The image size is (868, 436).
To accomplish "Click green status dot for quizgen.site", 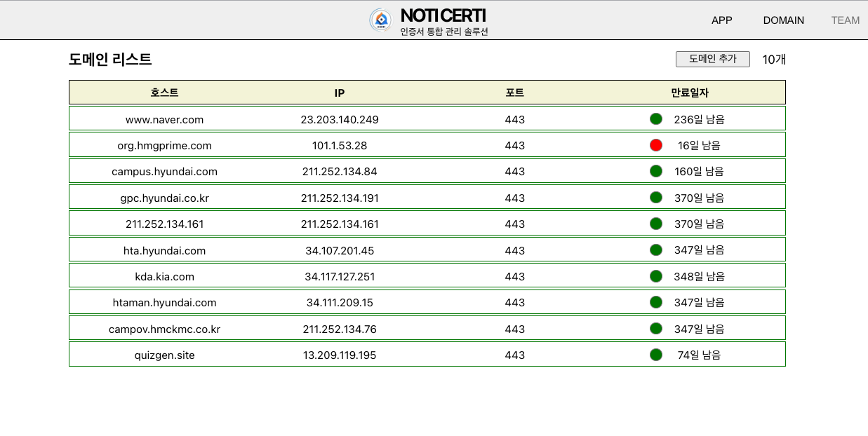I will click(656, 354).
